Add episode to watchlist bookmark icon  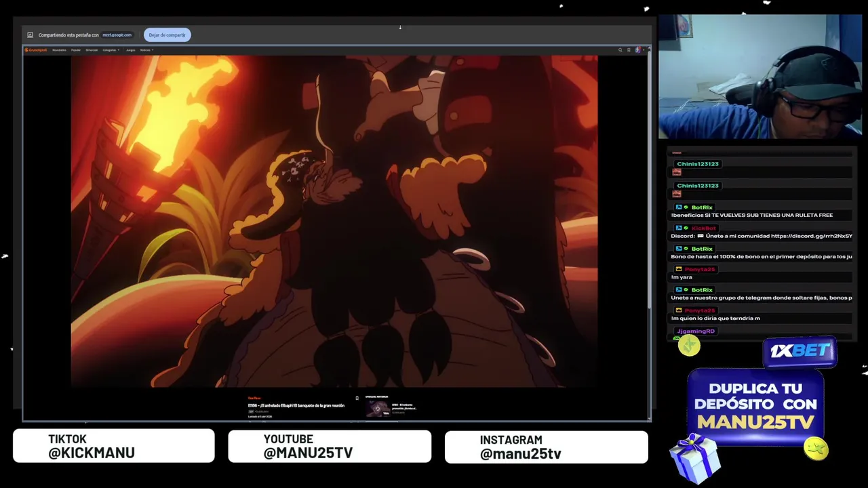[x=357, y=398]
